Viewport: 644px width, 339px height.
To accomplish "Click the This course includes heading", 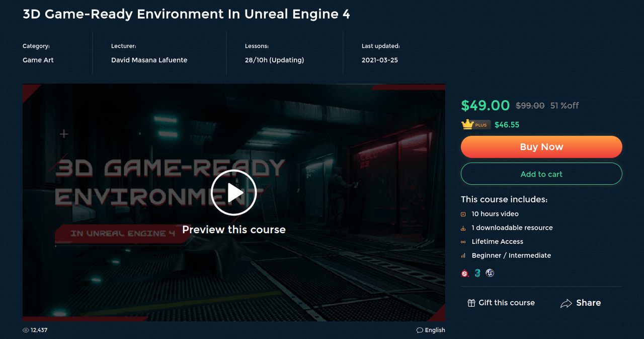I will pos(504,199).
